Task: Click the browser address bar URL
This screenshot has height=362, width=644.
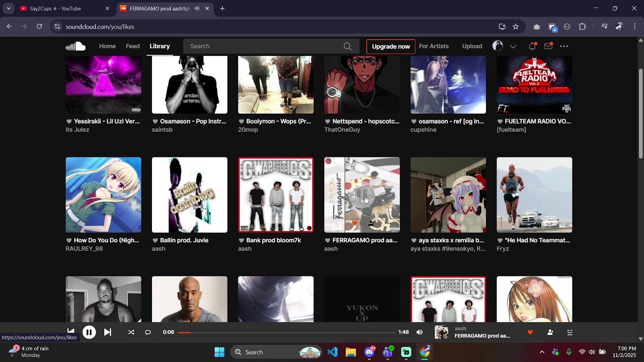Action: 100,27
